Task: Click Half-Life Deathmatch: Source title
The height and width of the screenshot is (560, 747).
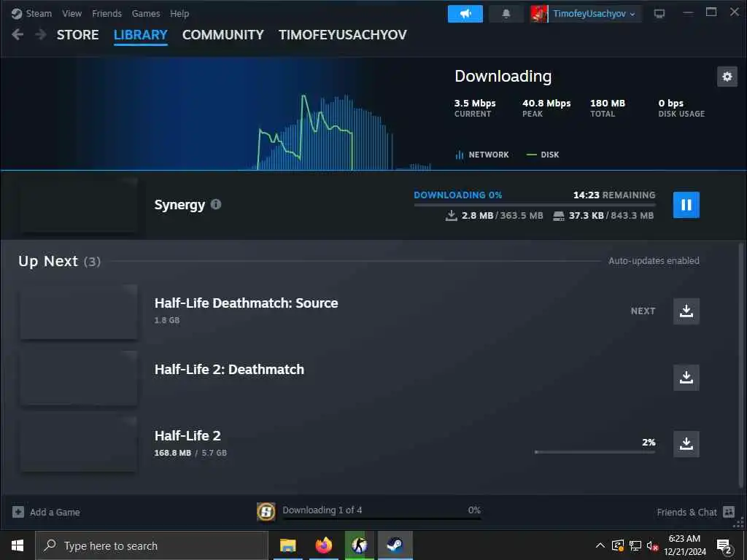Action: coord(247,303)
